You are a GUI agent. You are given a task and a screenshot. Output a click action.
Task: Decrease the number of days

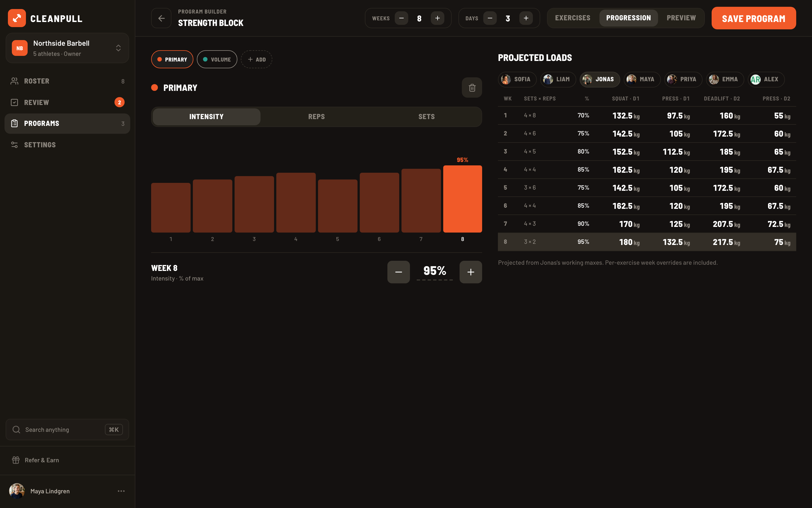[x=490, y=18]
